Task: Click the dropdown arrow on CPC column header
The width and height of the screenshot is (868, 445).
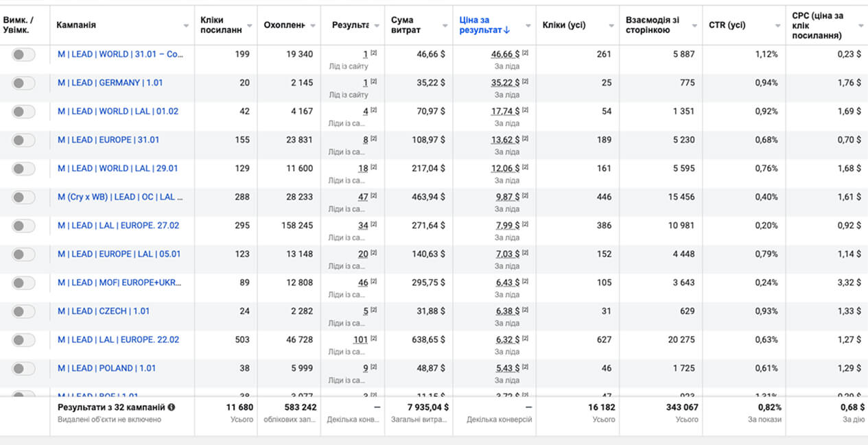Action: pos(860,25)
